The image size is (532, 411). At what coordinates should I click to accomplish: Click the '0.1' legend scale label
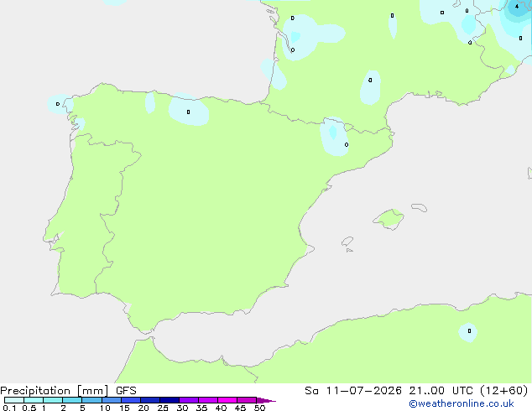9,408
